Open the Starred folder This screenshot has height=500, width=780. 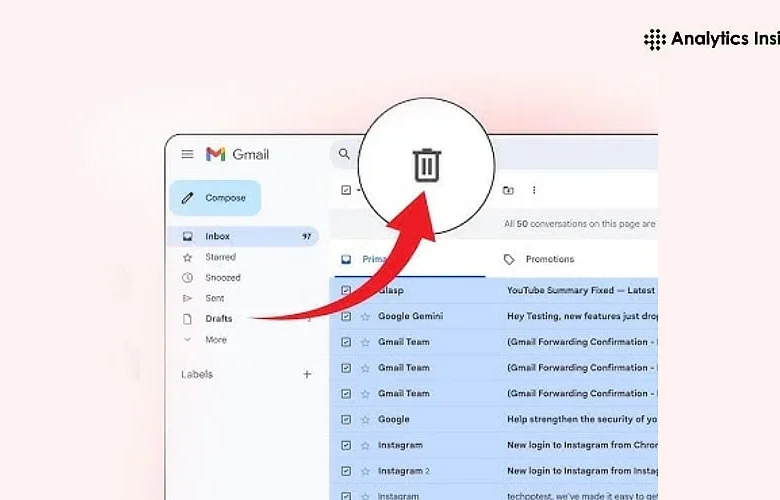point(220,257)
